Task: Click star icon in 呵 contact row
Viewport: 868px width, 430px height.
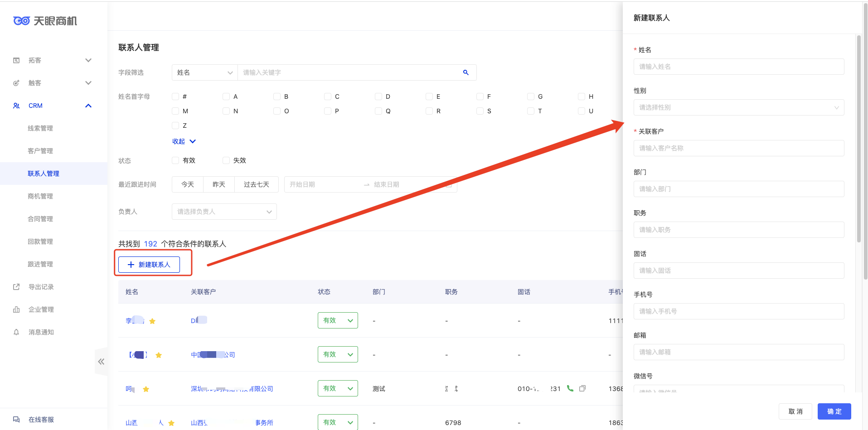Action: (x=146, y=389)
